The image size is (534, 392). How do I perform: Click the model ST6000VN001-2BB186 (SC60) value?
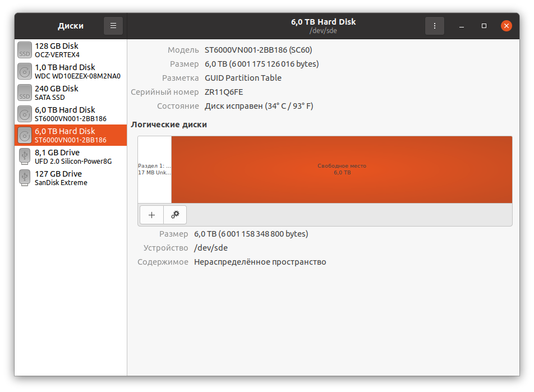click(259, 50)
